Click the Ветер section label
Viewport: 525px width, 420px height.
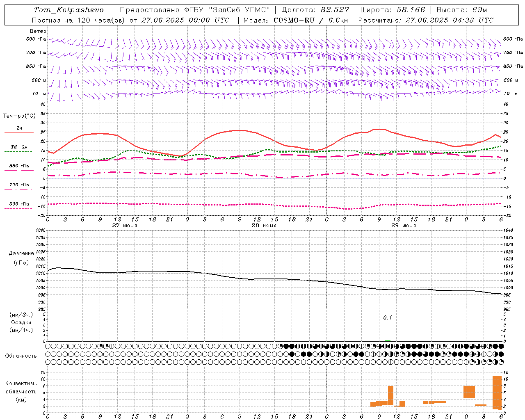[38, 31]
